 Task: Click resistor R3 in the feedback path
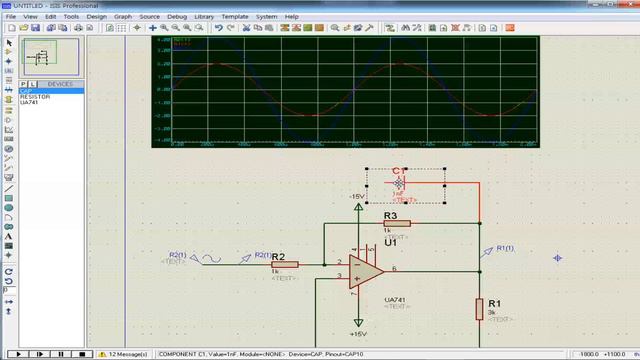click(x=397, y=223)
